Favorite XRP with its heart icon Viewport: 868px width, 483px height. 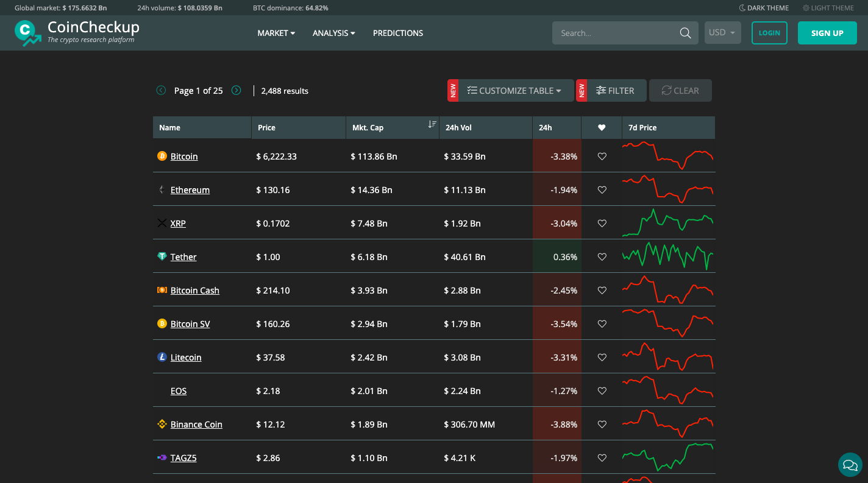(x=602, y=224)
